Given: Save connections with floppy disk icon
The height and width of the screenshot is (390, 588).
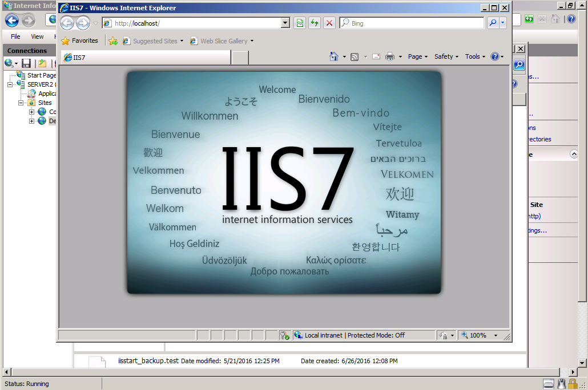Looking at the screenshot, I should tap(26, 63).
